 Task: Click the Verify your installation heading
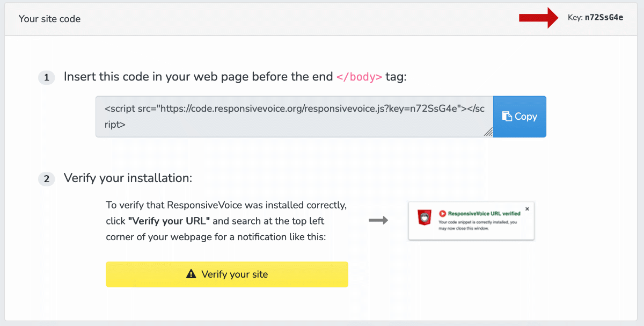click(x=128, y=178)
